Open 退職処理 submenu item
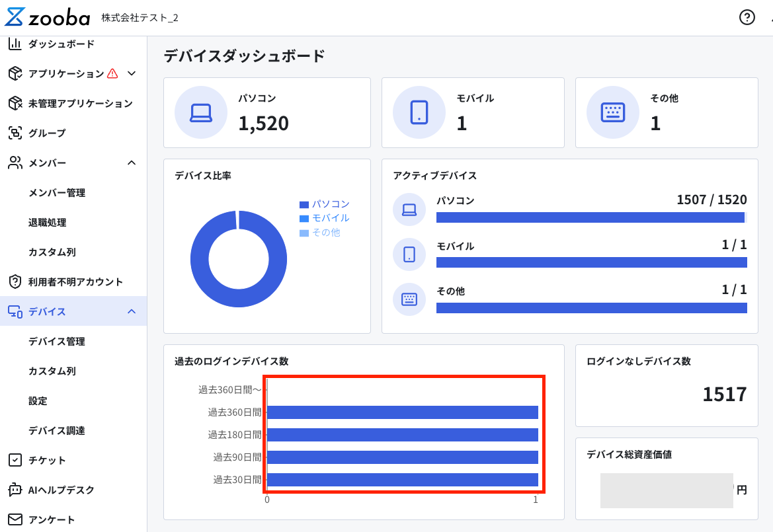The image size is (773, 532). (48, 222)
